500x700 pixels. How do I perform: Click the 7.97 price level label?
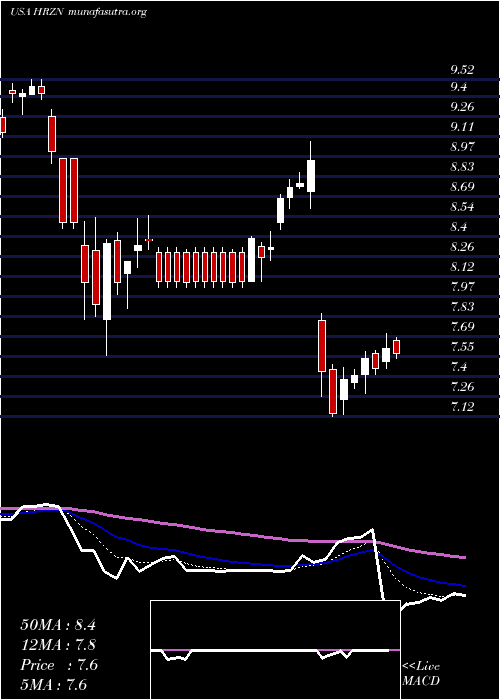[462, 287]
